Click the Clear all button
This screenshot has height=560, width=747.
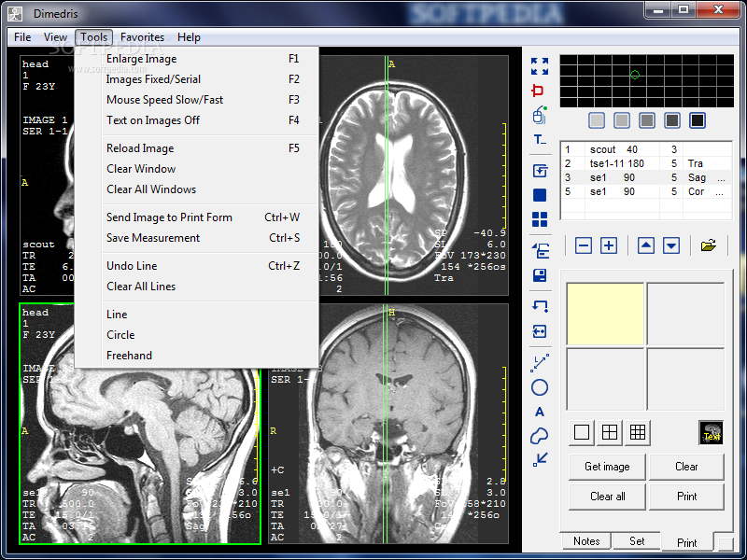tap(607, 497)
